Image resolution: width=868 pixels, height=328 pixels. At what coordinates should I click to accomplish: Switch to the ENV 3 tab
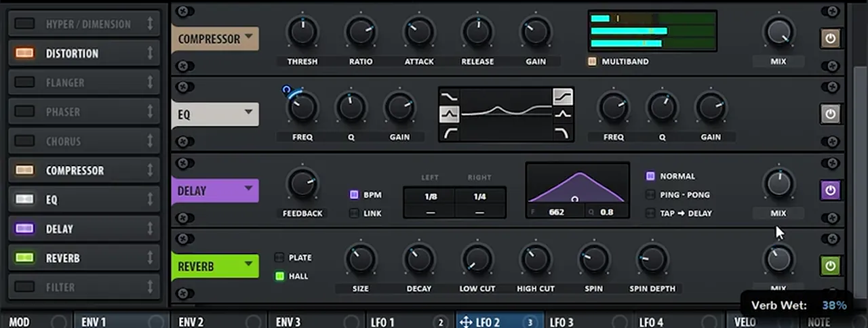[315, 322]
